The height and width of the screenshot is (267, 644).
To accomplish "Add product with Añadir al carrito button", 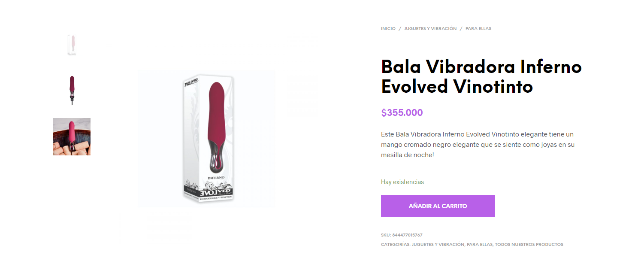I will click(438, 206).
